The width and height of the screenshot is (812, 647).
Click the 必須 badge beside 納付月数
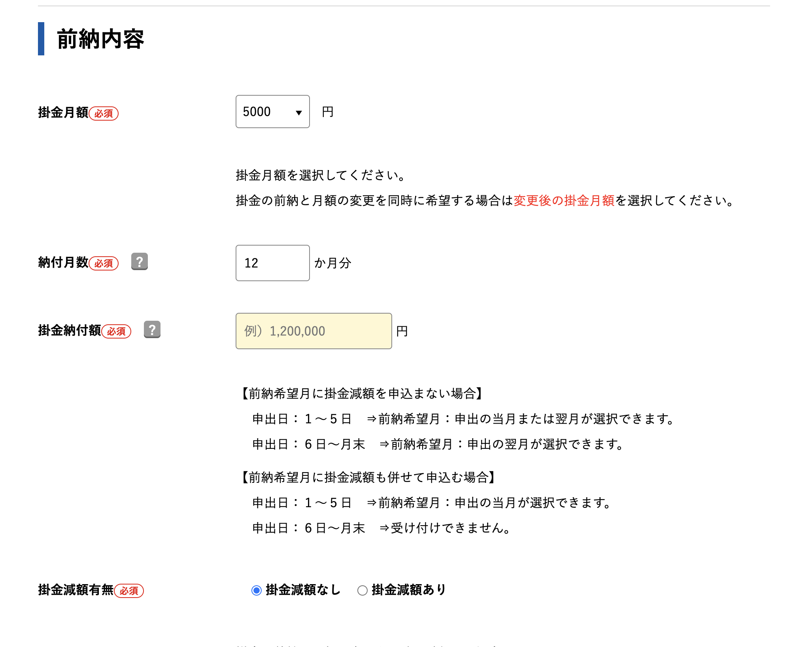pos(104,263)
